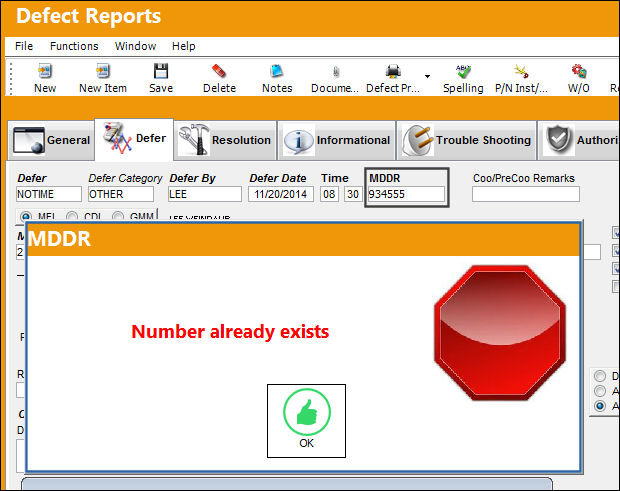The width and height of the screenshot is (620, 491).
Task: Click the Defer Date field
Action: 281,194
